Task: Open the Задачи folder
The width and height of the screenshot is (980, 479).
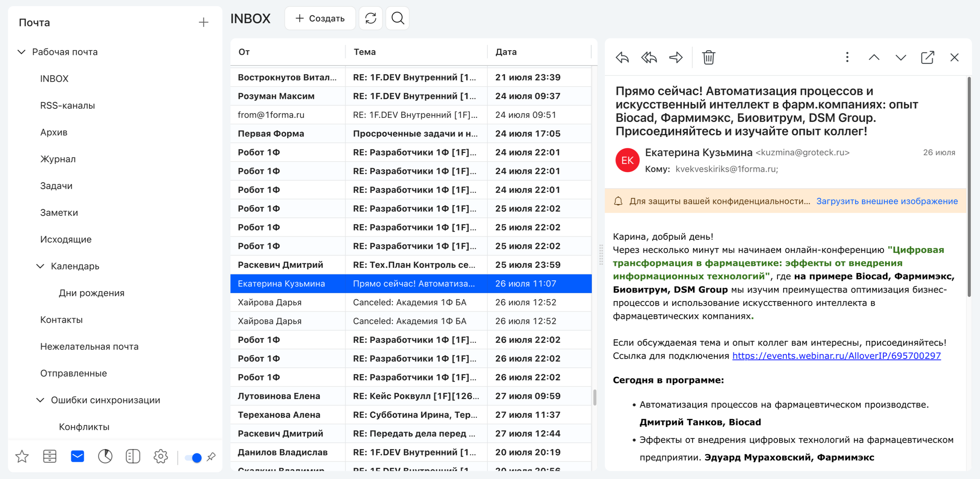Action: pos(56,186)
